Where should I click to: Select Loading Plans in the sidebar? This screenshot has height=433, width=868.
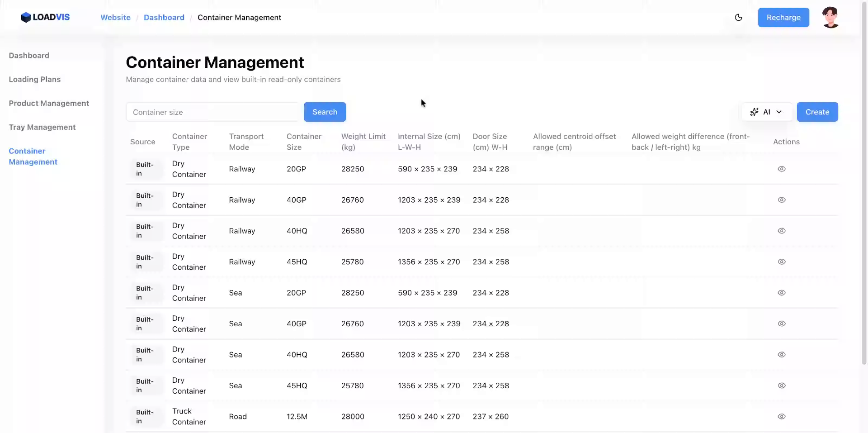pyautogui.click(x=35, y=79)
